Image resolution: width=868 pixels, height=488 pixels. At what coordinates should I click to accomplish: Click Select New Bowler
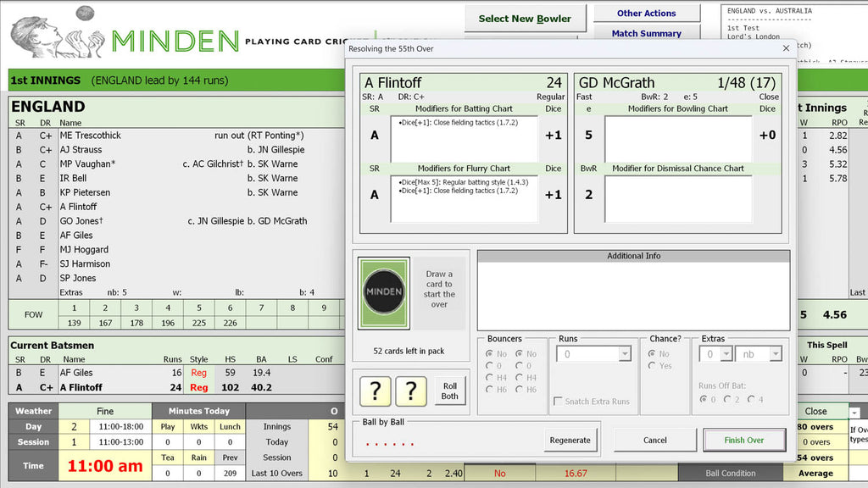click(x=525, y=19)
